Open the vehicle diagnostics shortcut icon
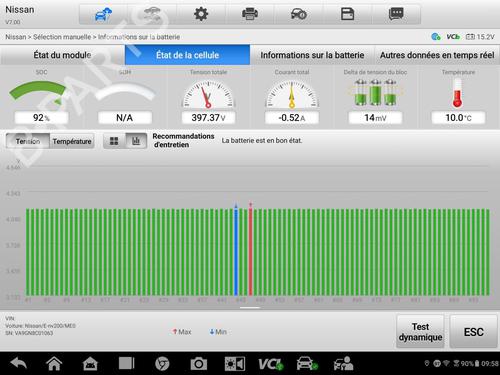 tap(307, 363)
